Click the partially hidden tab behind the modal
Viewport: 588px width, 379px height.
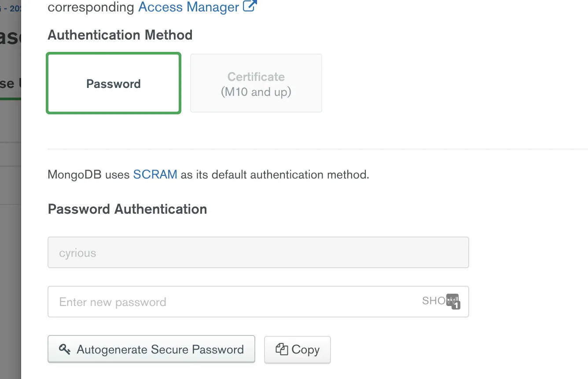[10, 84]
